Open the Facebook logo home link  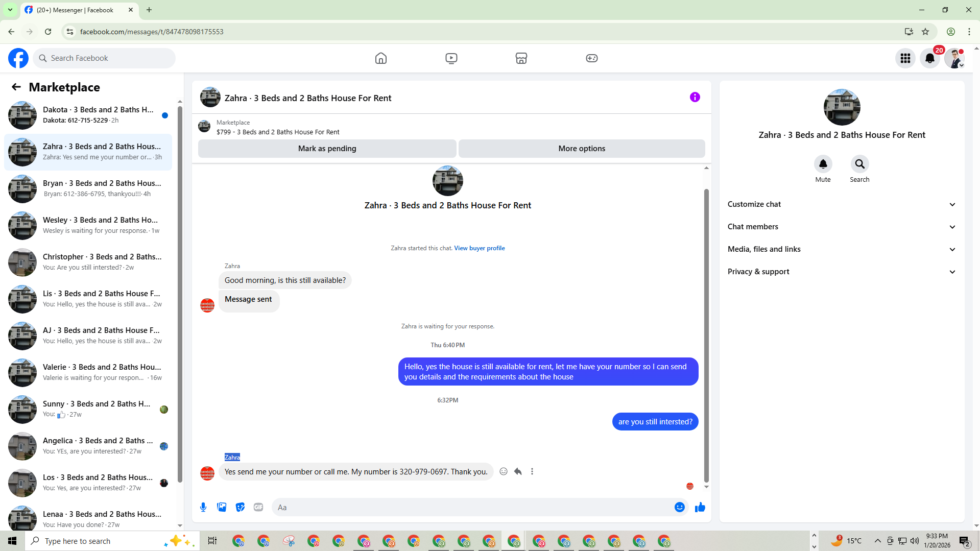(18, 58)
